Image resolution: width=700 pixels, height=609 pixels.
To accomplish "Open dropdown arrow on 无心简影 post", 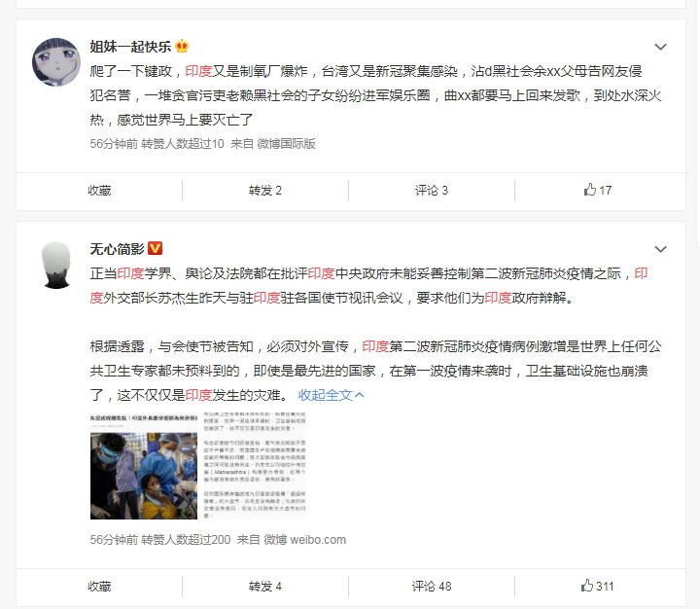I will [660, 249].
